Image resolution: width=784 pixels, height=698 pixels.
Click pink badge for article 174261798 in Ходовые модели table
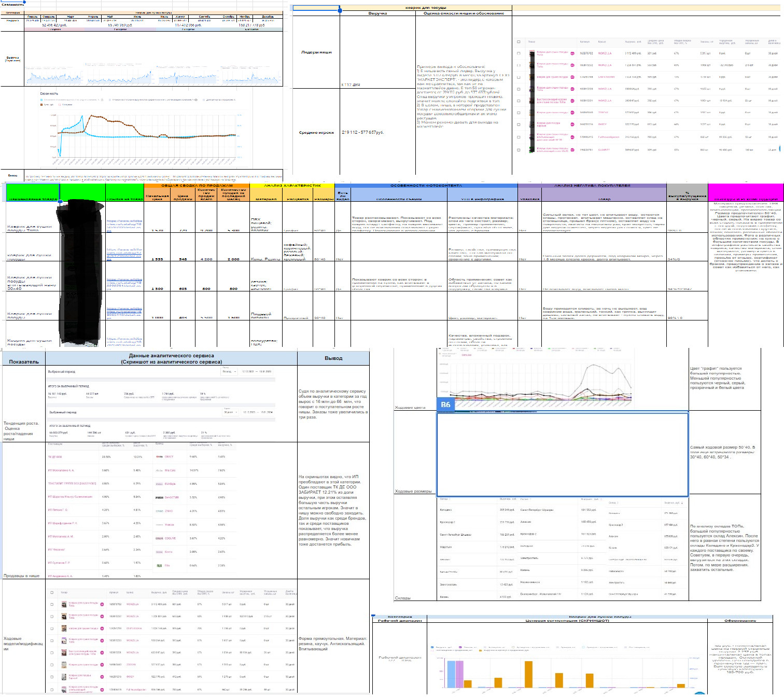point(102,629)
